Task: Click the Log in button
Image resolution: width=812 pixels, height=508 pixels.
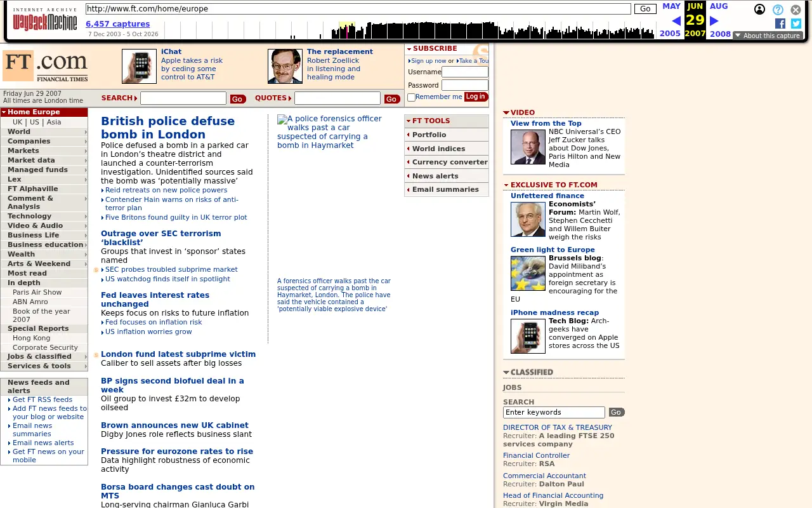Action: pos(475,97)
